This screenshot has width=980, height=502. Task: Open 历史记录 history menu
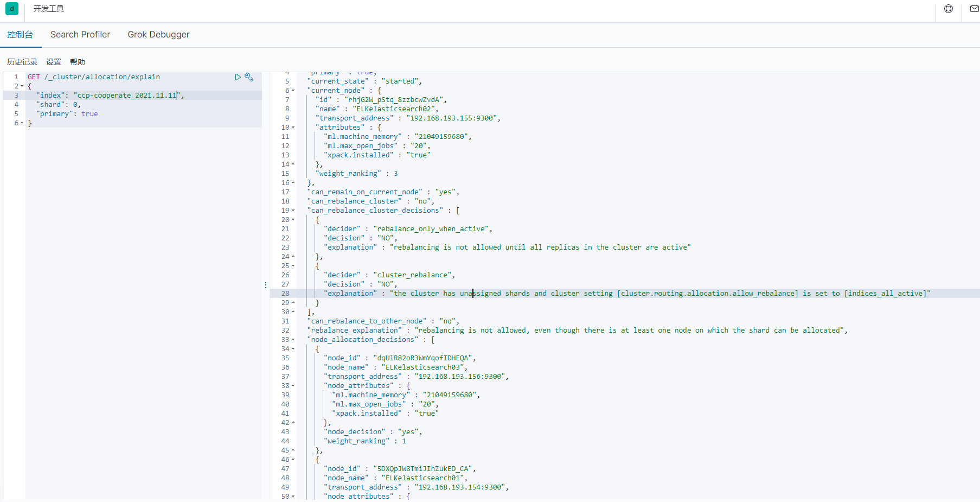(x=22, y=62)
